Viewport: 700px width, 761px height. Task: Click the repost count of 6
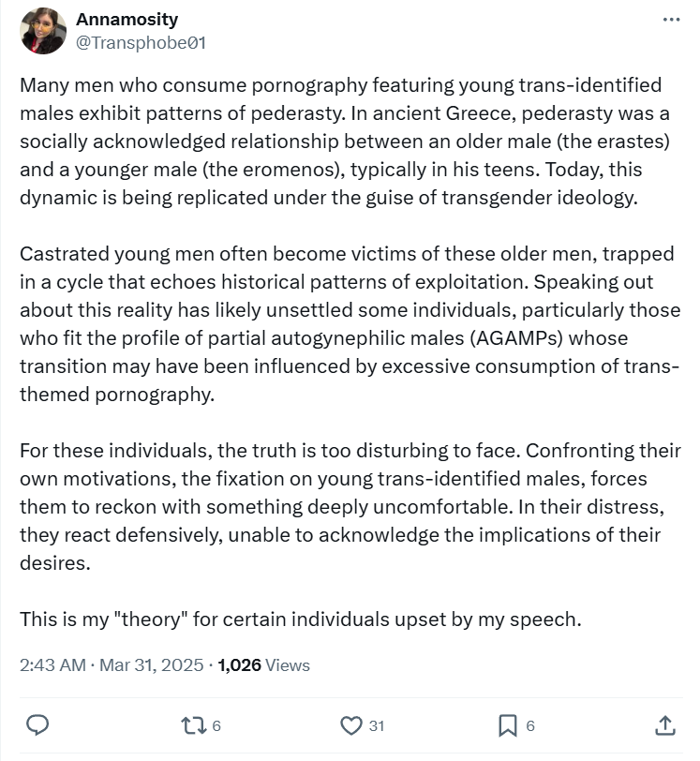[x=216, y=725]
